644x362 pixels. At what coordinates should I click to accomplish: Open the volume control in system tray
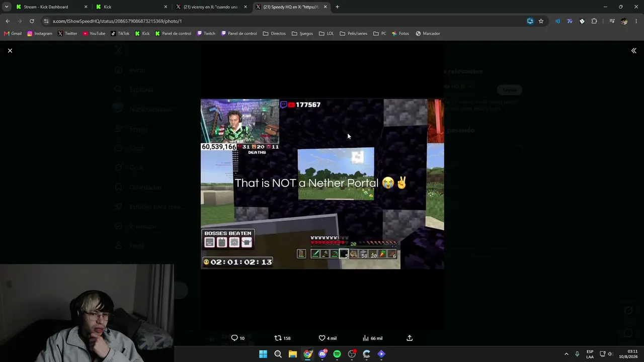pos(610,354)
